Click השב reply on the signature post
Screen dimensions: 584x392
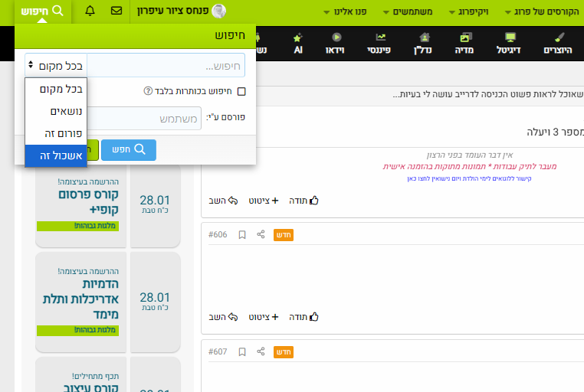223,201
